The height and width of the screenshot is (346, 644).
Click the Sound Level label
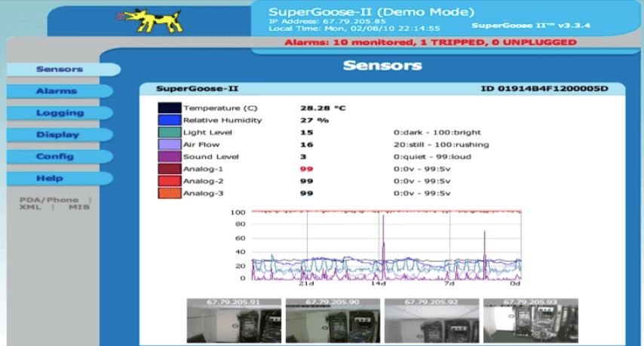[210, 157]
